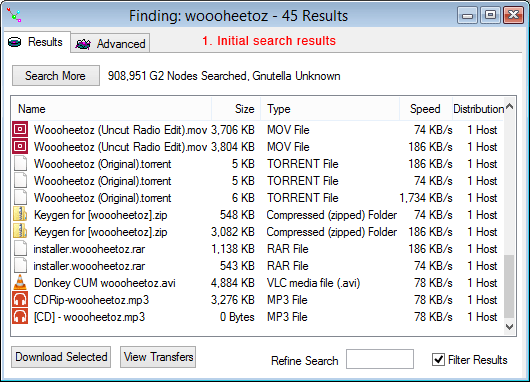
Task: Click the app icon in title bar
Action: point(14,15)
